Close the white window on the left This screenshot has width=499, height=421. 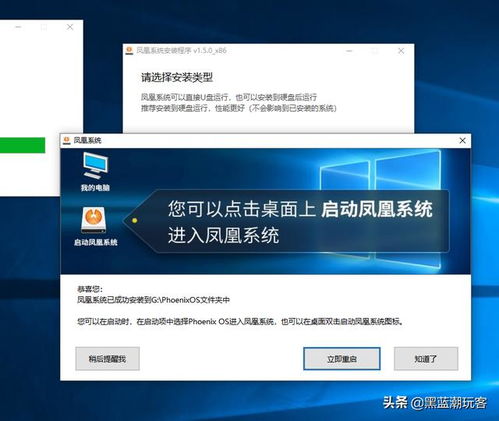(x=70, y=27)
